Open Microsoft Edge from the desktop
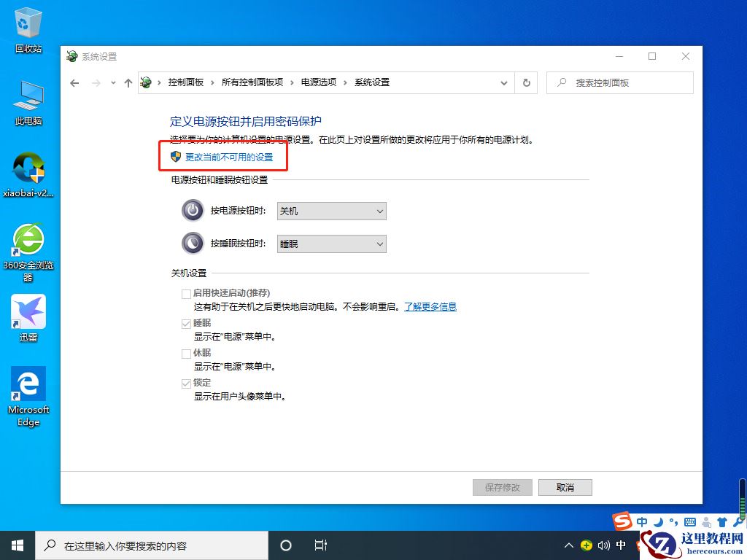Screen dimensions: 747x560 click(28, 385)
